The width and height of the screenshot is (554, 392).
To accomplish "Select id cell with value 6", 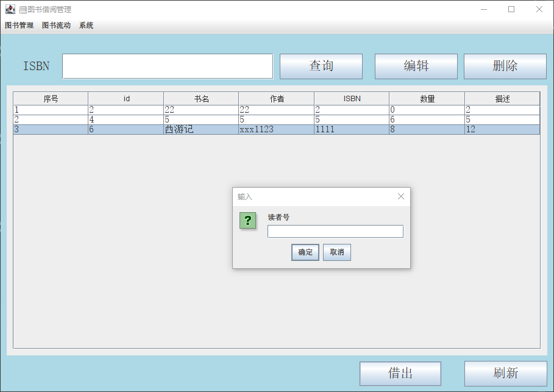I will coord(126,129).
